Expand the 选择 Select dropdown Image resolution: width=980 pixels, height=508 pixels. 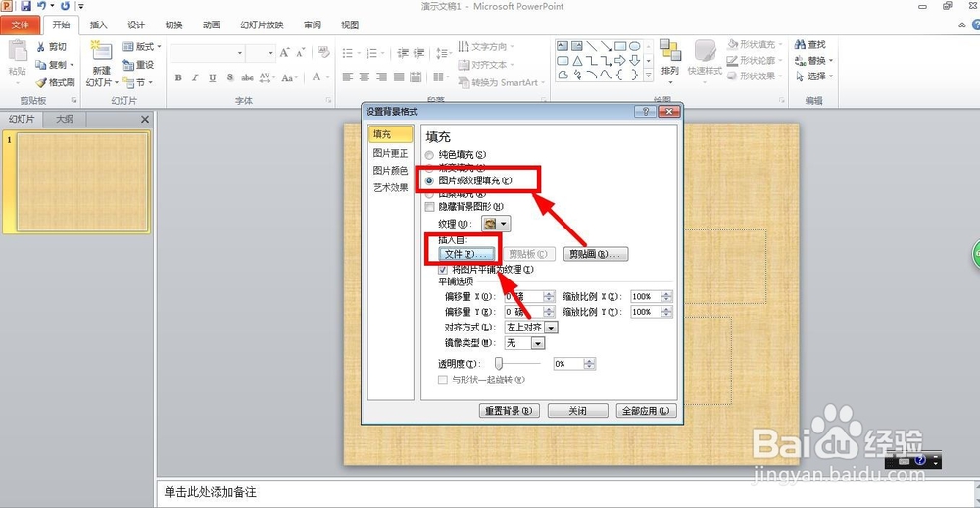[x=831, y=76]
